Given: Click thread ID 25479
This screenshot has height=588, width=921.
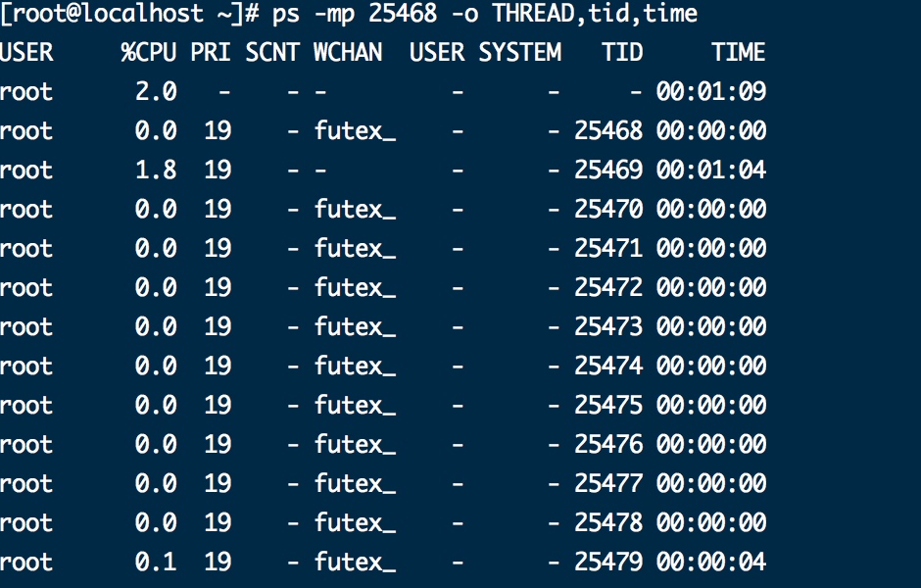Looking at the screenshot, I should [x=608, y=562].
